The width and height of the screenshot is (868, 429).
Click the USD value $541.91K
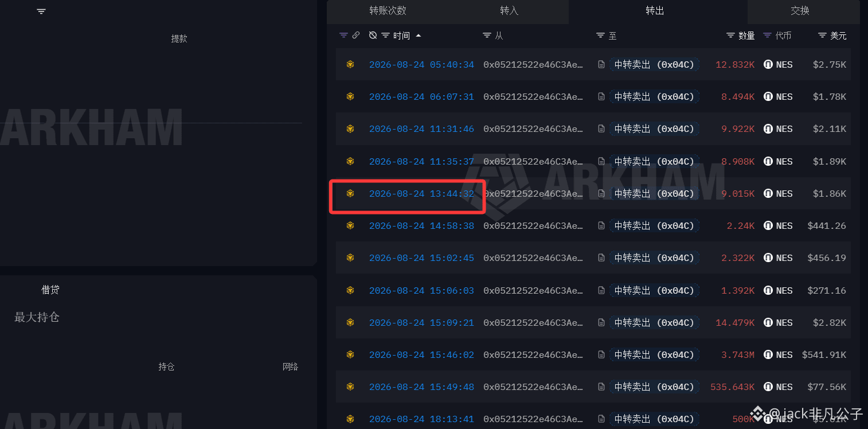point(824,355)
